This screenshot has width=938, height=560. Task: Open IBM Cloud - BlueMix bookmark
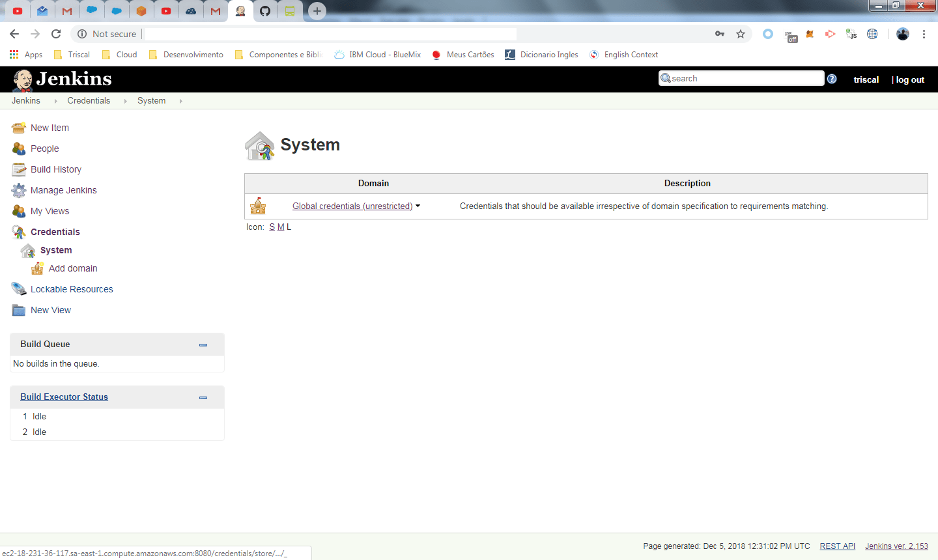coord(378,55)
